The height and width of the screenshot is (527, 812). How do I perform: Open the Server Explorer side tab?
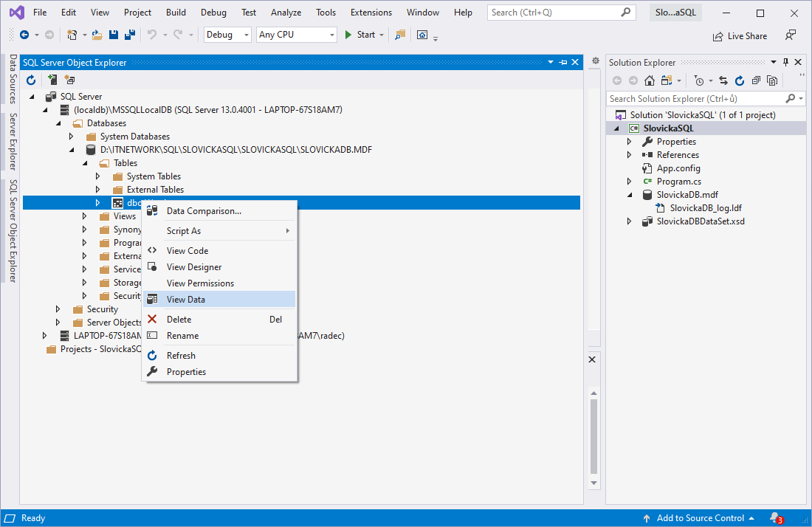13,142
